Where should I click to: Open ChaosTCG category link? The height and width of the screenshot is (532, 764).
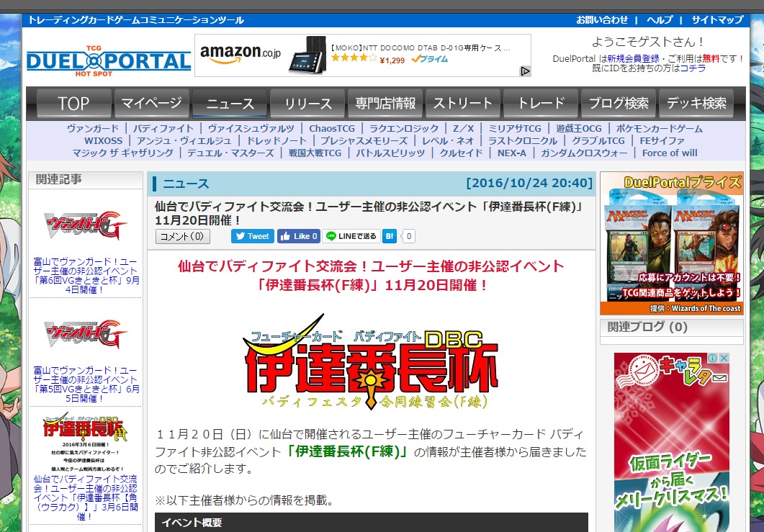[332, 129]
